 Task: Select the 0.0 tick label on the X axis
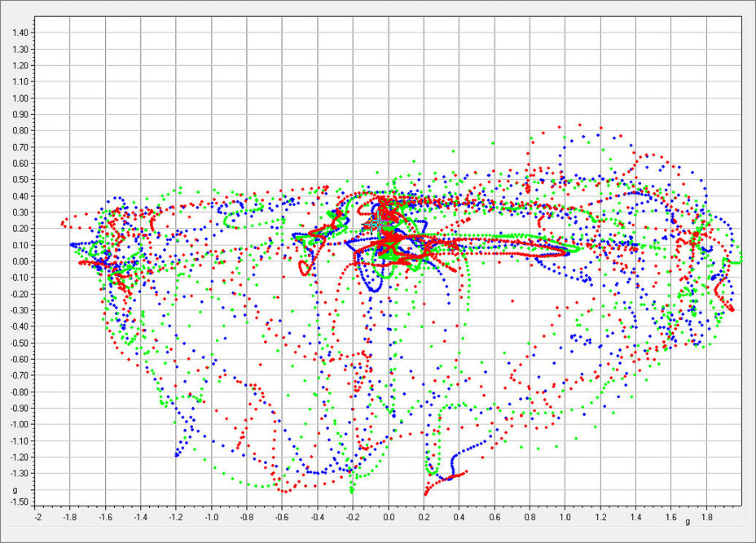tap(389, 516)
